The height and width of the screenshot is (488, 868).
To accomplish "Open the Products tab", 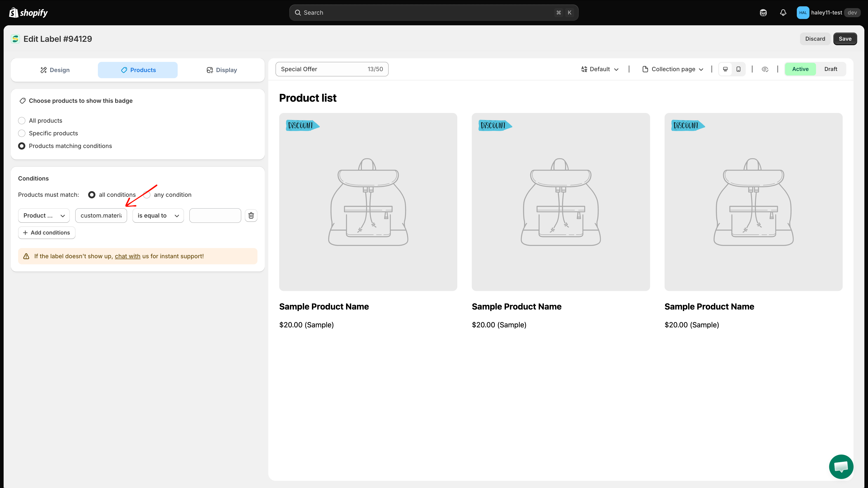I will pyautogui.click(x=138, y=70).
